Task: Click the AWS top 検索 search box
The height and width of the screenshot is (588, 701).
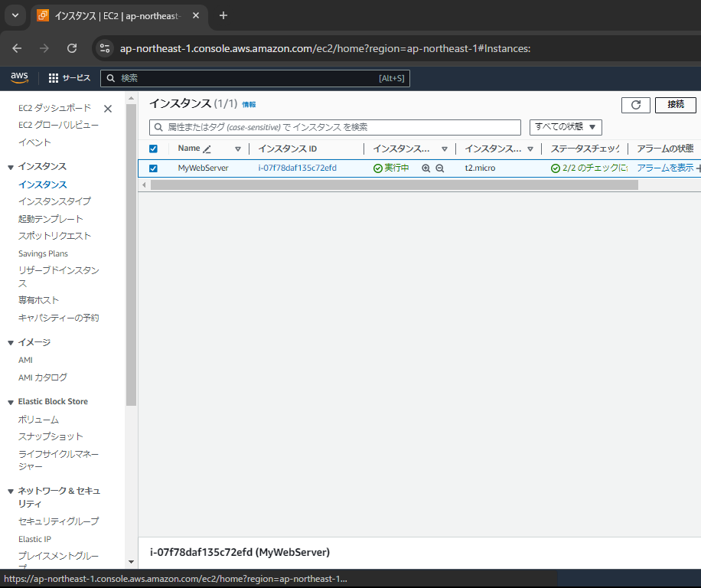Action: tap(256, 78)
